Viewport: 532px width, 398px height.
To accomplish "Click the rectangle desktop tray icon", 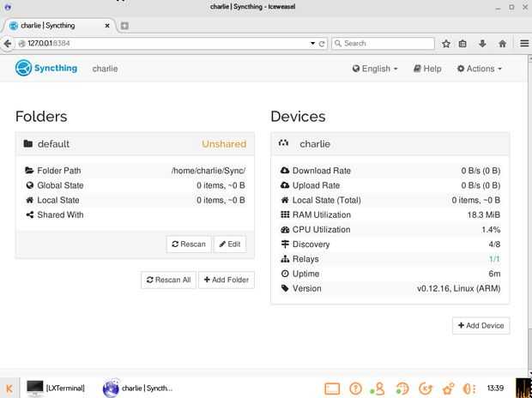I will click(332, 389).
